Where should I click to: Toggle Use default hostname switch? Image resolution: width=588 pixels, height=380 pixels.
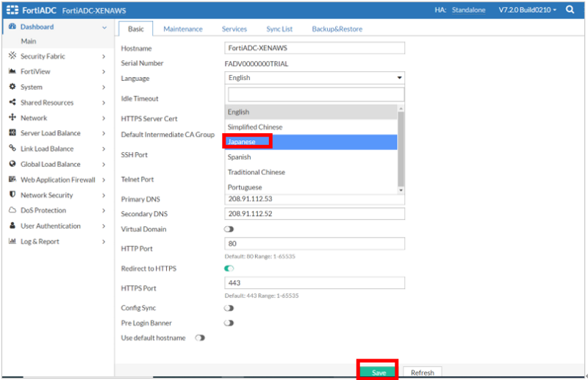click(200, 338)
